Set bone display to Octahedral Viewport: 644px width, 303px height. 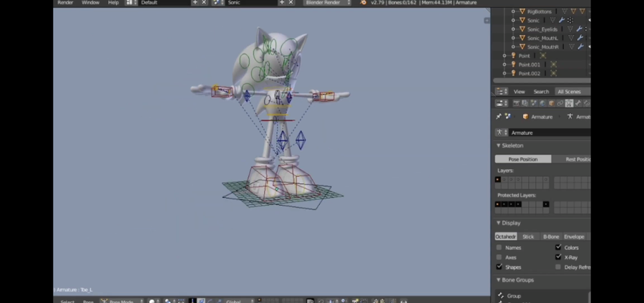click(506, 236)
